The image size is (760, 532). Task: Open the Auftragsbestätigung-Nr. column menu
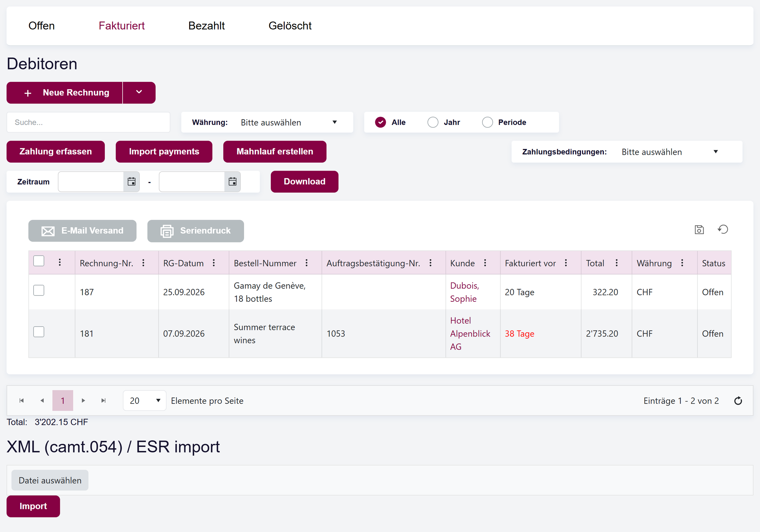[430, 263]
